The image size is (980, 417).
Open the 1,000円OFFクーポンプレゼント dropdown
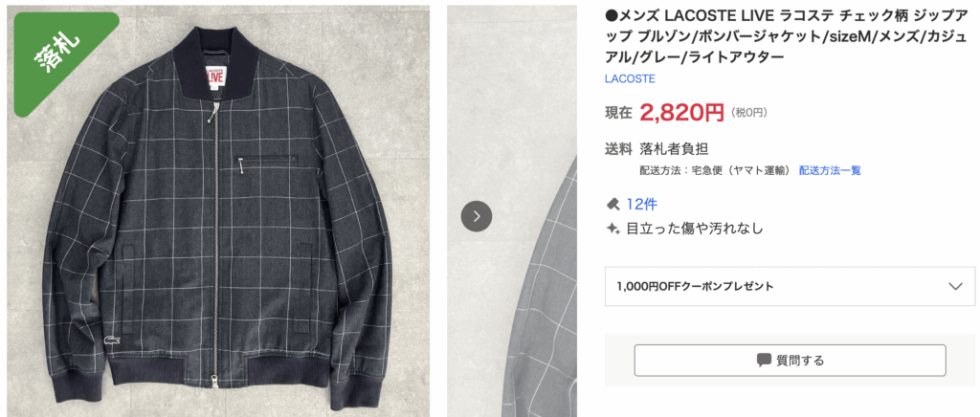tap(790, 287)
